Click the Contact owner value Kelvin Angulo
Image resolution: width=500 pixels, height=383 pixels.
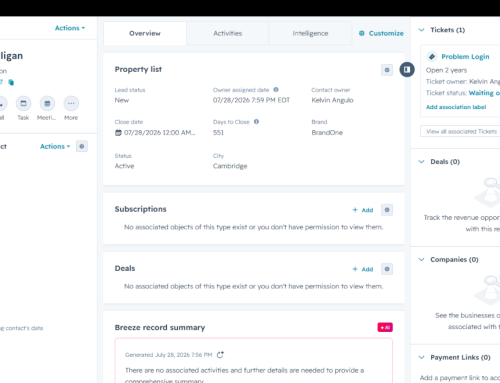pos(332,100)
